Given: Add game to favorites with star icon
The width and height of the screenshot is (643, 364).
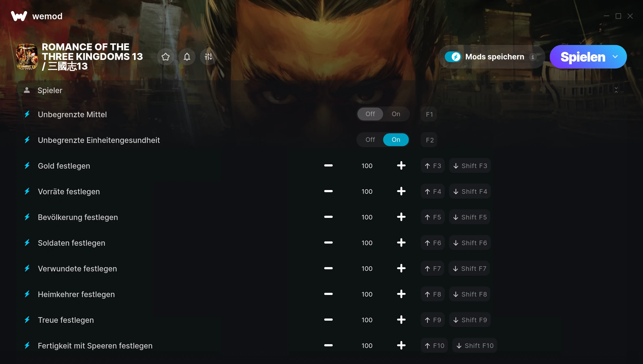Looking at the screenshot, I should point(166,57).
